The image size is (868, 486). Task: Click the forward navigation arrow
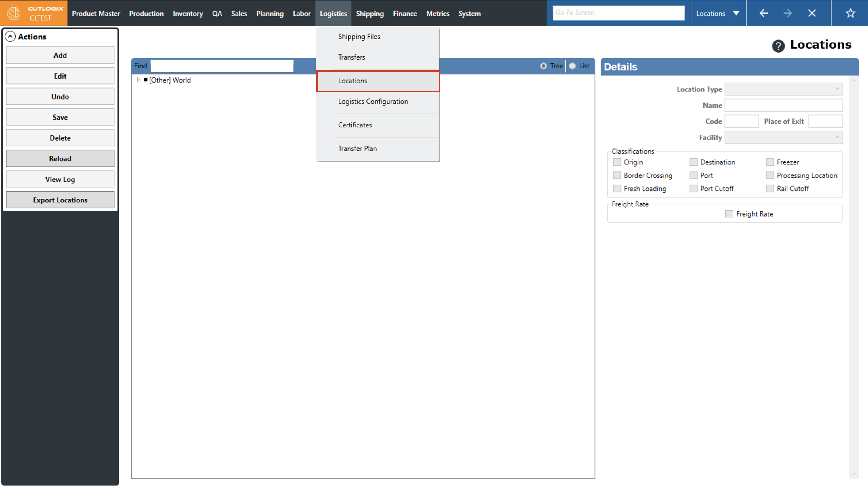pos(787,13)
